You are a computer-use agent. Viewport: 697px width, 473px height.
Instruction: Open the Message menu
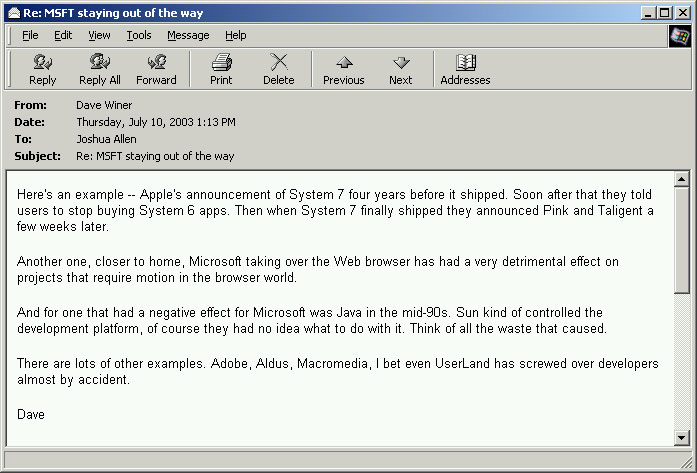pyautogui.click(x=188, y=35)
